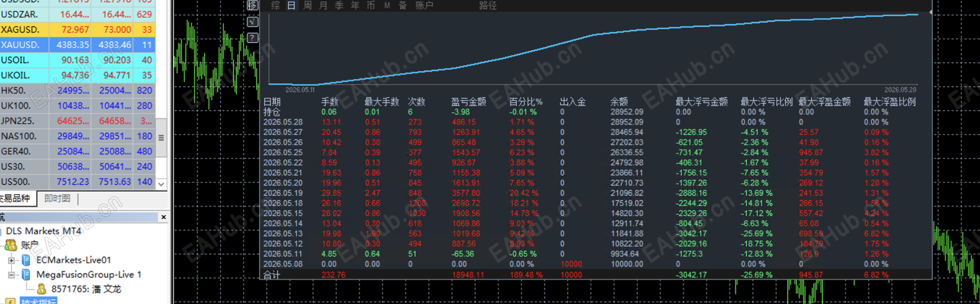980x304 pixels.
Task: Switch to the 即时图 tick chart tab
Action: (57, 199)
